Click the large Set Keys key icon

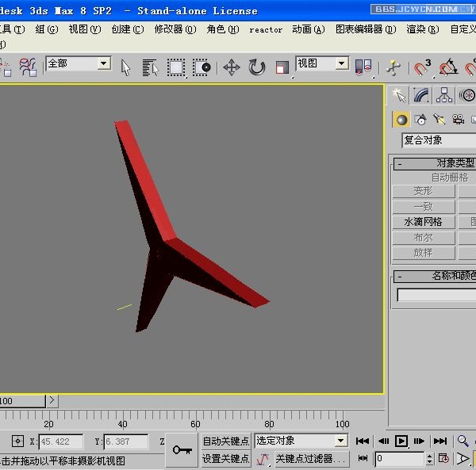coord(182,450)
